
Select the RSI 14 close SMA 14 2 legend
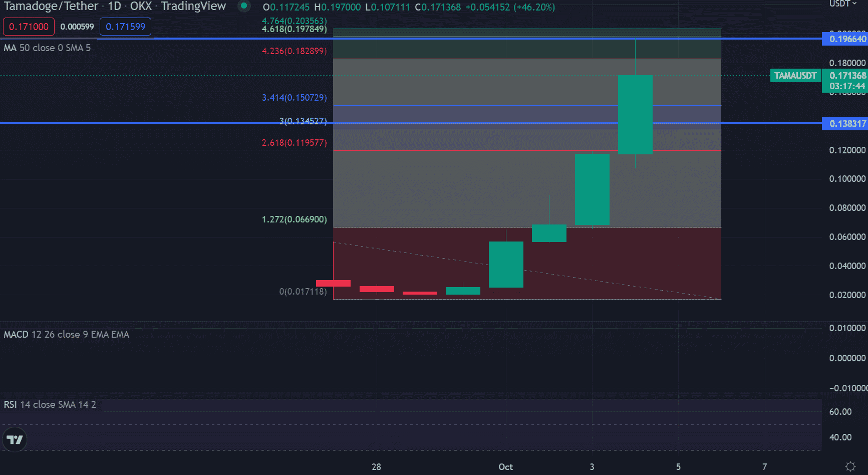tap(50, 404)
